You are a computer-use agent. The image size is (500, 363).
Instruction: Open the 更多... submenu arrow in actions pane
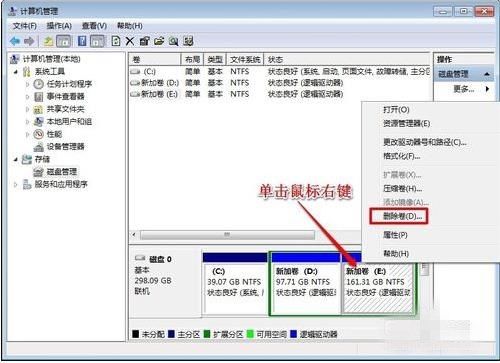click(x=488, y=89)
